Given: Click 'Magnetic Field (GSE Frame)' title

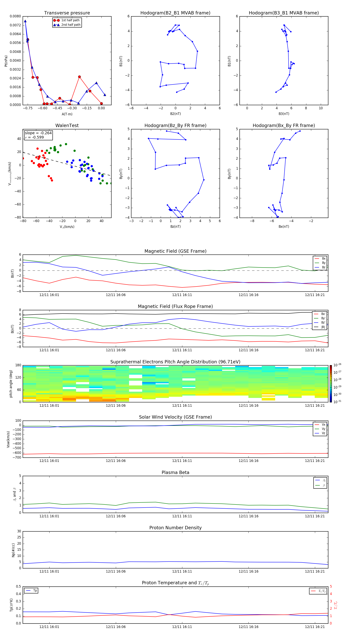Looking at the screenshot, I should pos(175,251).
